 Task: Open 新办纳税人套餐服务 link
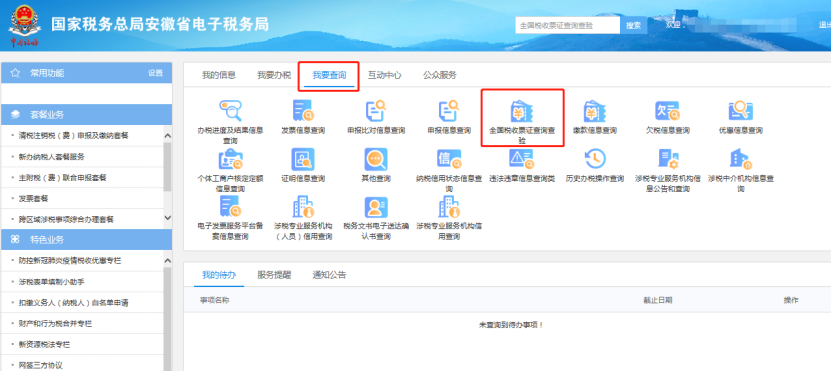pos(51,156)
